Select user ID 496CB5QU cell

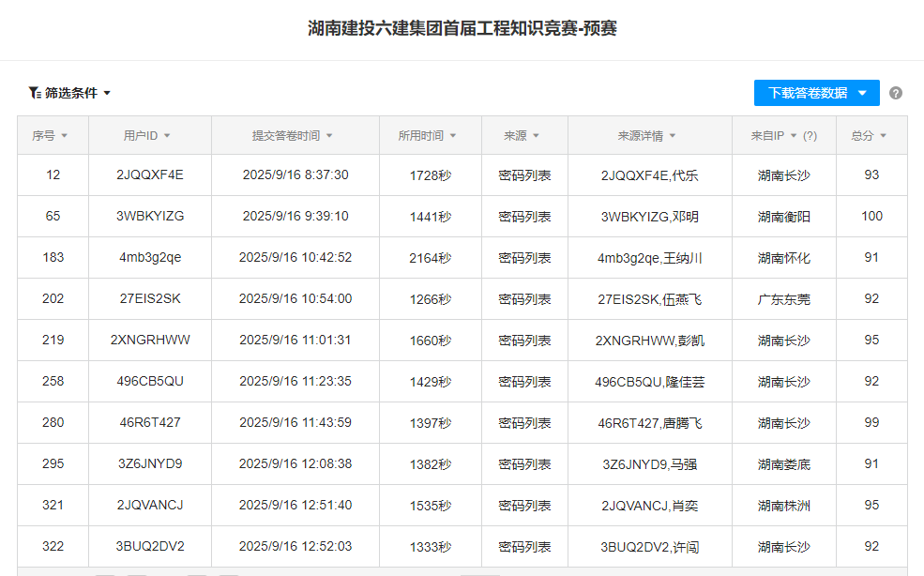[x=150, y=382]
